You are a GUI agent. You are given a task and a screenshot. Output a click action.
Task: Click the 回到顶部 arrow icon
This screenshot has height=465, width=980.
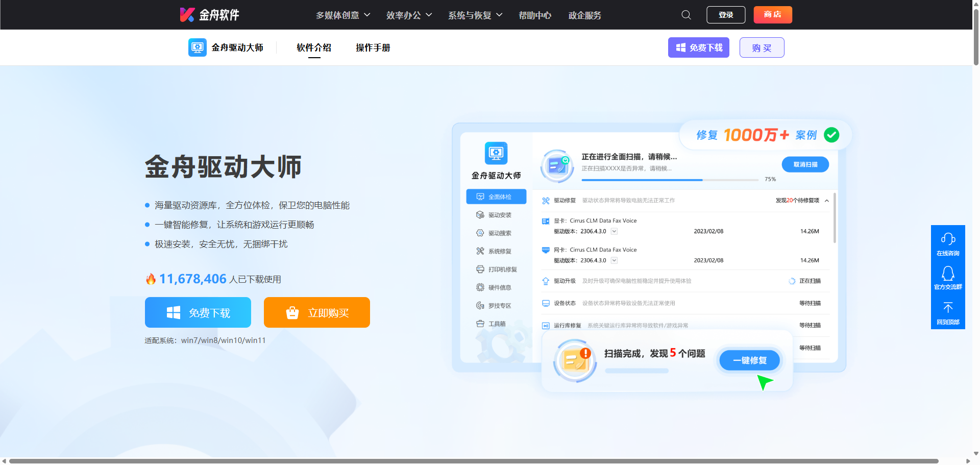pos(948,307)
